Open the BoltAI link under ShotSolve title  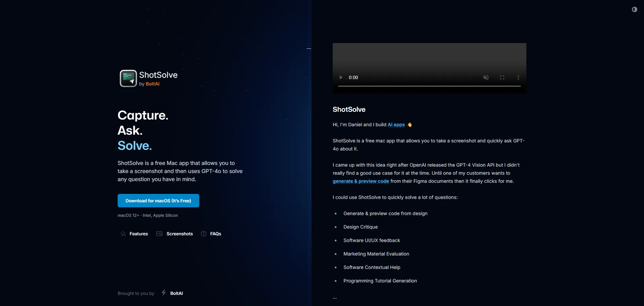coord(153,84)
